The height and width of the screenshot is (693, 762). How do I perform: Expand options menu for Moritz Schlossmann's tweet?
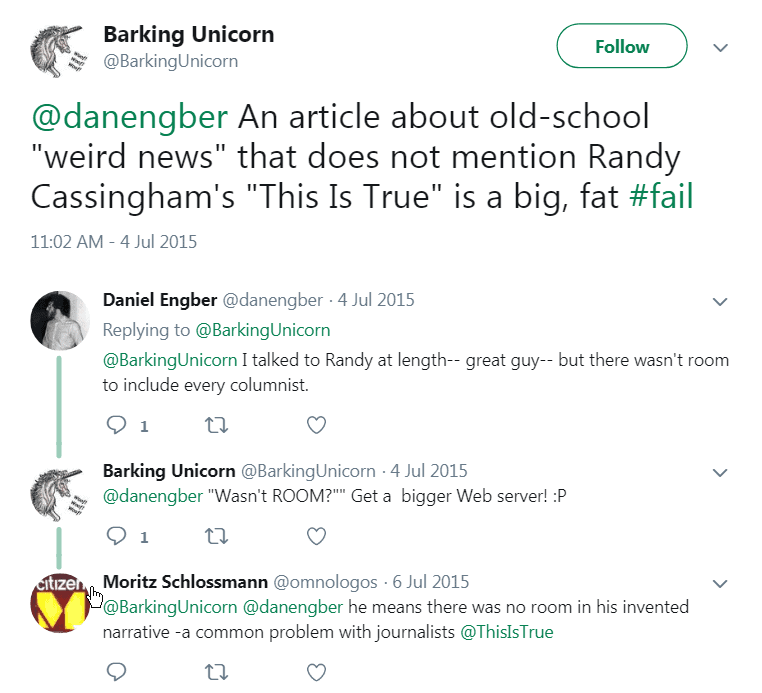tap(719, 582)
